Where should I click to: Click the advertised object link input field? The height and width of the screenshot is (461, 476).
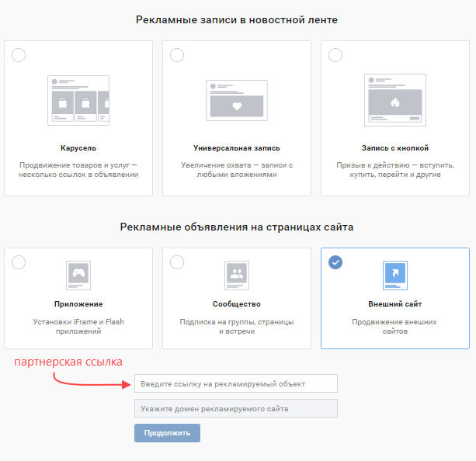[x=236, y=383]
